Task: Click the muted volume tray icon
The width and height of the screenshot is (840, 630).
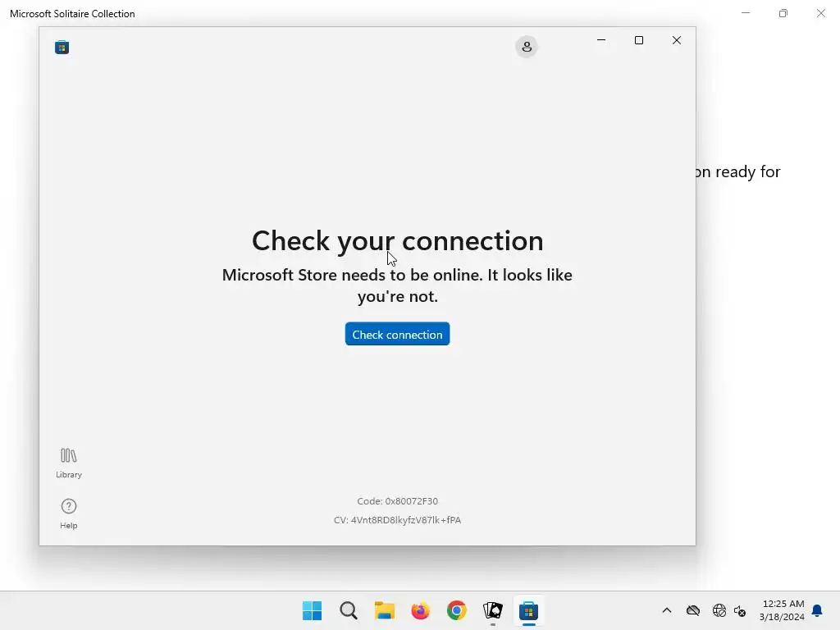Action: tap(740, 610)
